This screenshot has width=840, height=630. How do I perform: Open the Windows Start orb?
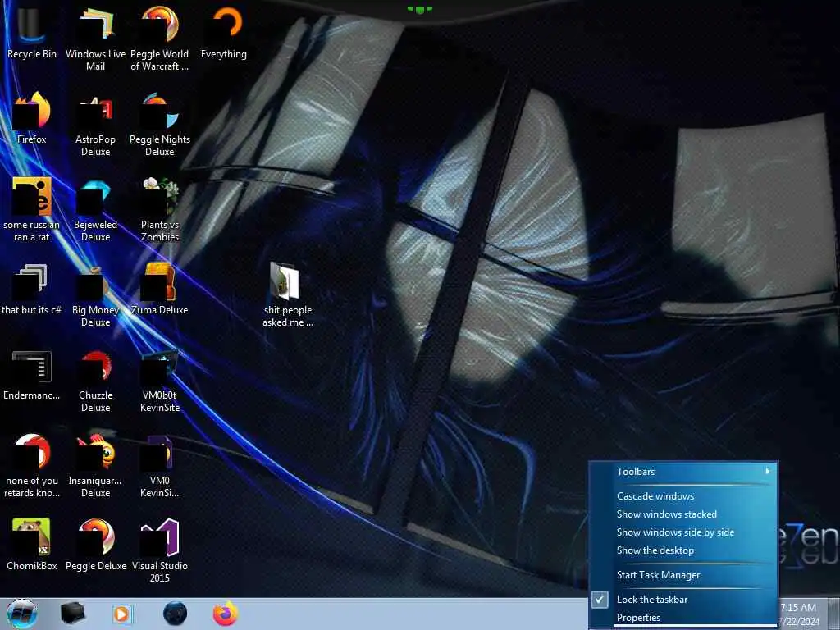click(x=22, y=614)
